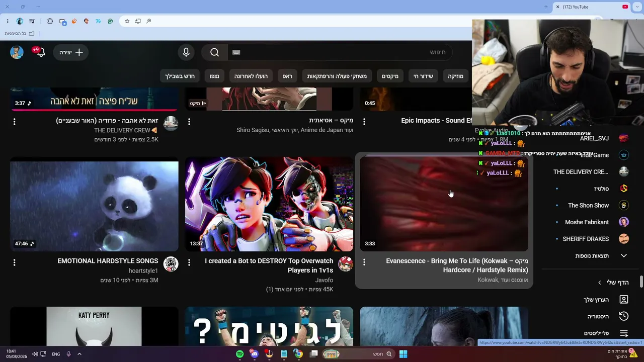Click the Windows taskbar search box
The image size is (644, 362).
point(359,354)
